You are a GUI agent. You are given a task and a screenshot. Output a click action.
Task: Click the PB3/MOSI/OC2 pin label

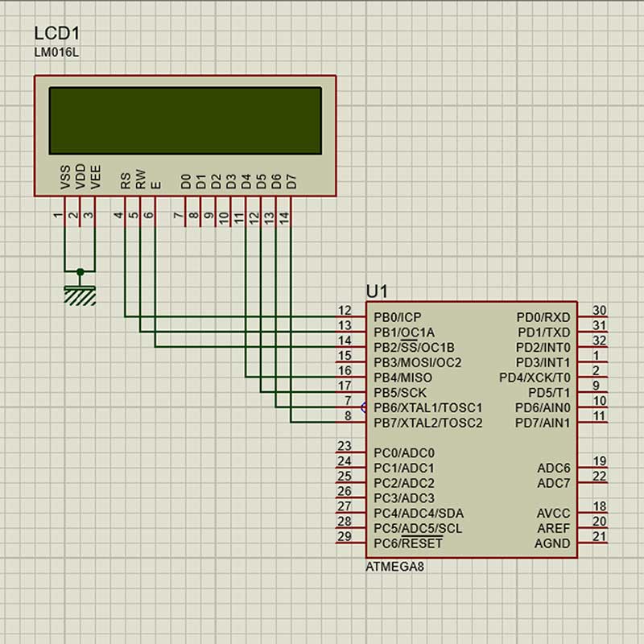pyautogui.click(x=417, y=363)
